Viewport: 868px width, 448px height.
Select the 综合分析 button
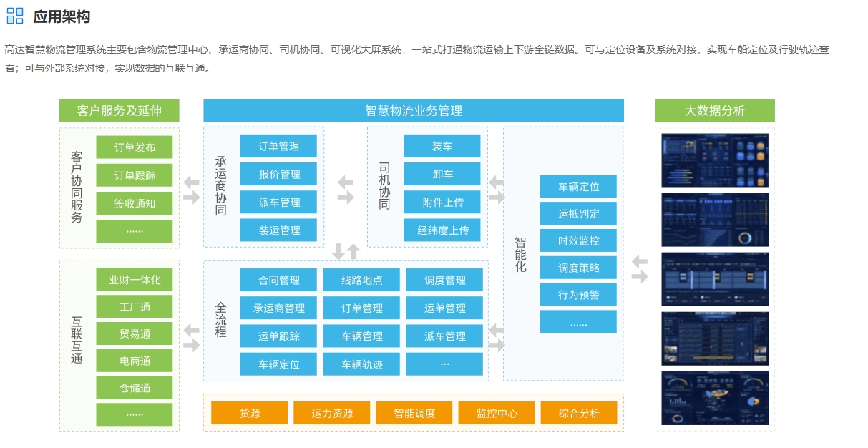click(578, 413)
